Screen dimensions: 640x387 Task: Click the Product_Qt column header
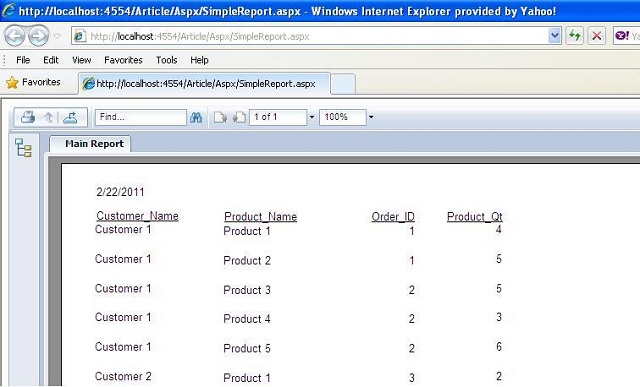474,217
